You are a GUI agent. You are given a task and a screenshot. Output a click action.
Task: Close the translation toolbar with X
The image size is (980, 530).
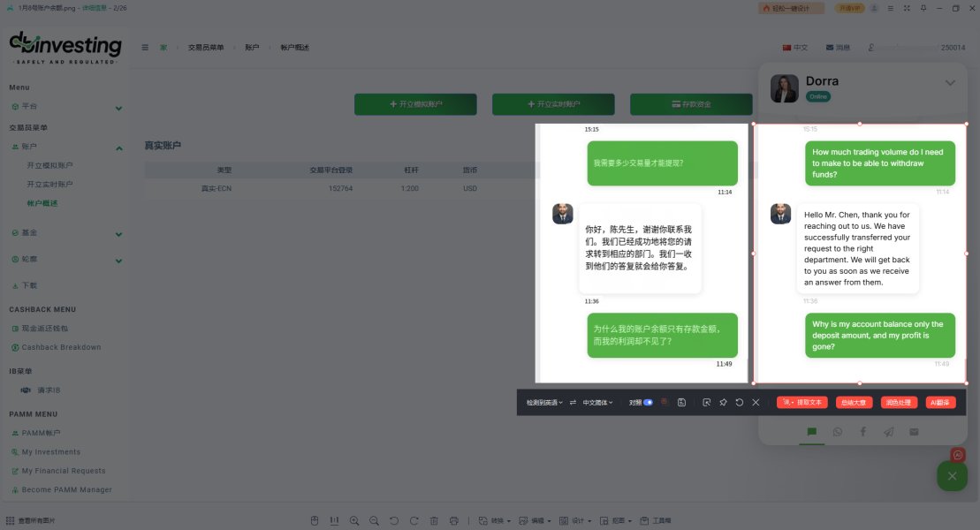coord(756,403)
